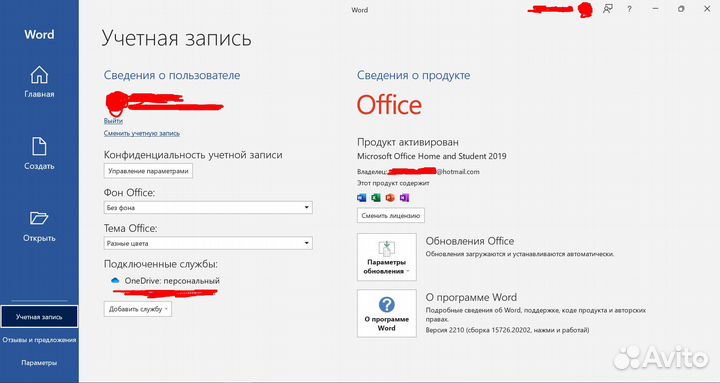Click the Сведения о пользователе heading
The image size is (720, 383).
pos(172,75)
